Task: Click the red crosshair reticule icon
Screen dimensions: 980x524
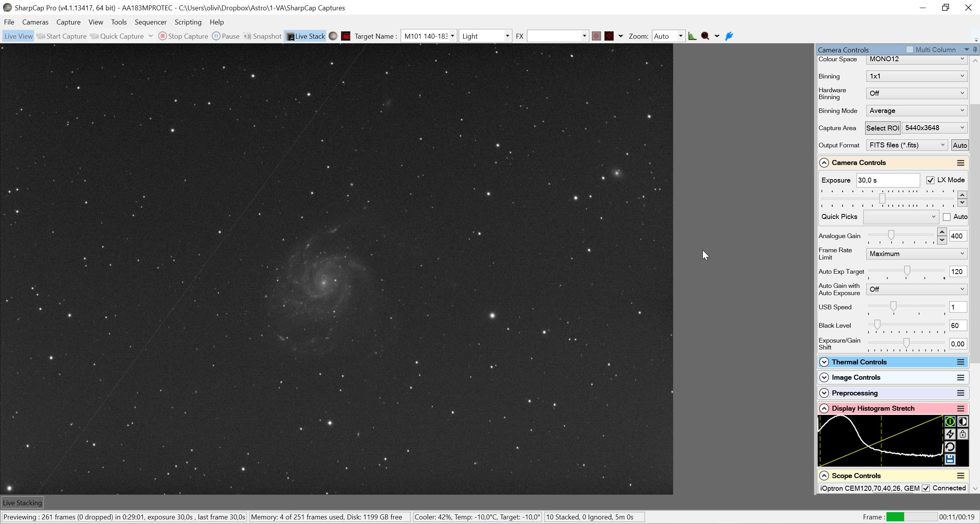Action: (609, 36)
